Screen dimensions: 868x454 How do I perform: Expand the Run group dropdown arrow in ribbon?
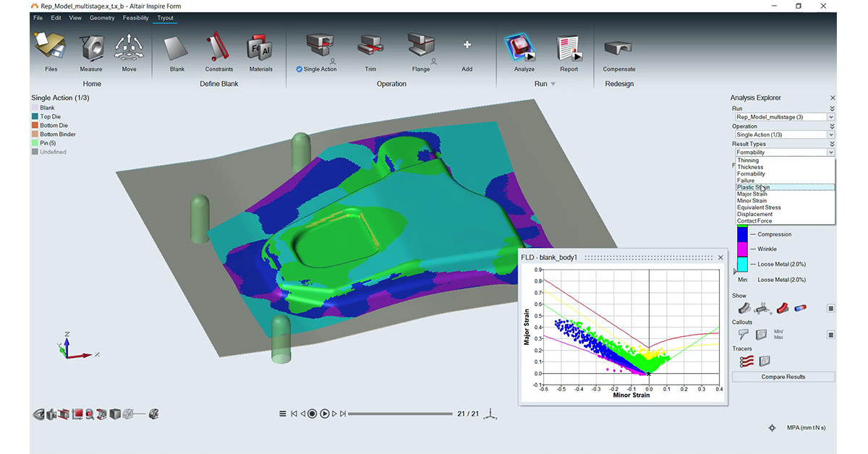(x=553, y=84)
